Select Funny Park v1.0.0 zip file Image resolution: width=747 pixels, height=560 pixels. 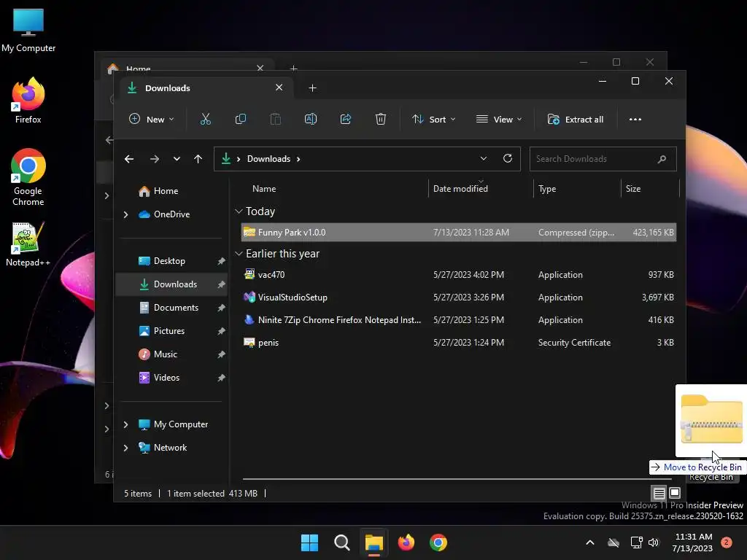459,233
